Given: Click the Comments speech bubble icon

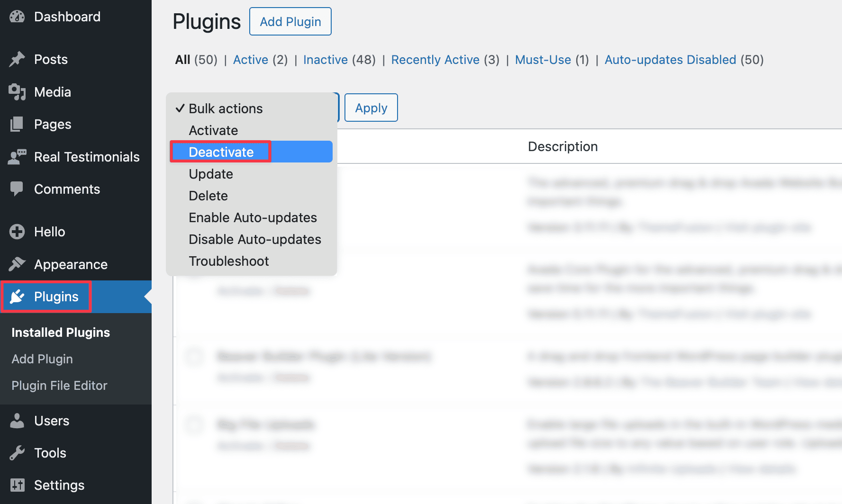Looking at the screenshot, I should (x=17, y=189).
